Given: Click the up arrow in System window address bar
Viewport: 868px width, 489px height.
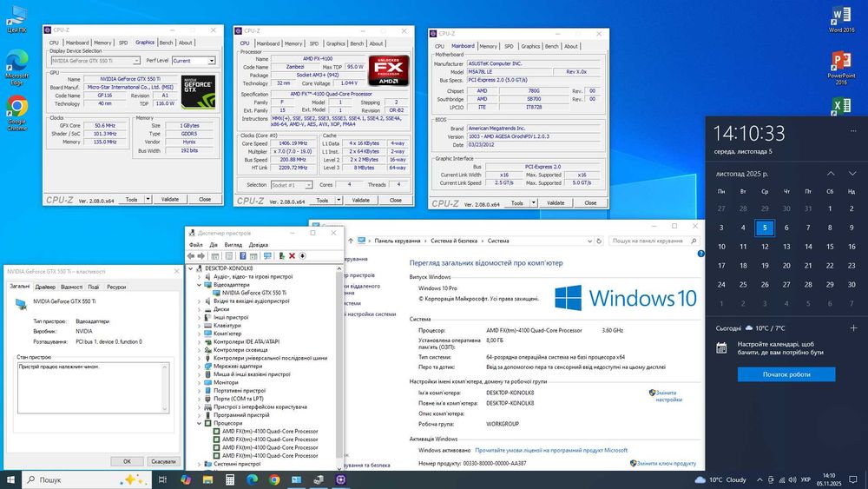Looking at the screenshot, I should pos(351,241).
